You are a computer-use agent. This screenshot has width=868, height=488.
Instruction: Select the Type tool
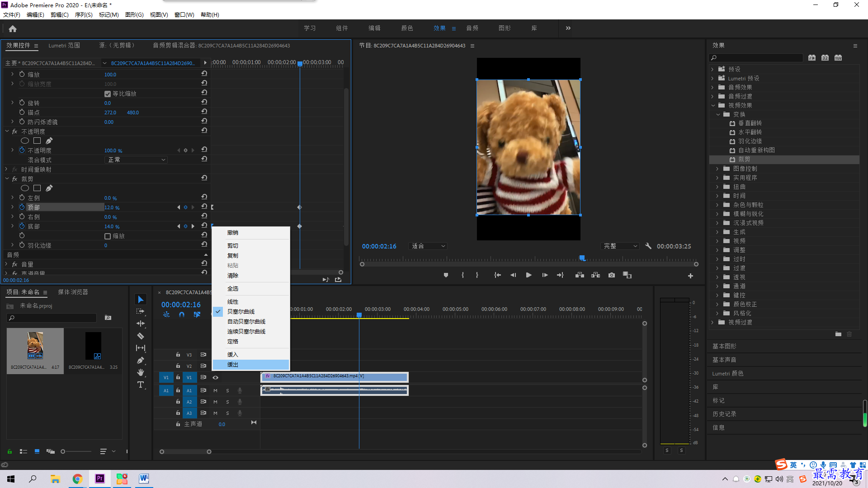click(x=141, y=385)
